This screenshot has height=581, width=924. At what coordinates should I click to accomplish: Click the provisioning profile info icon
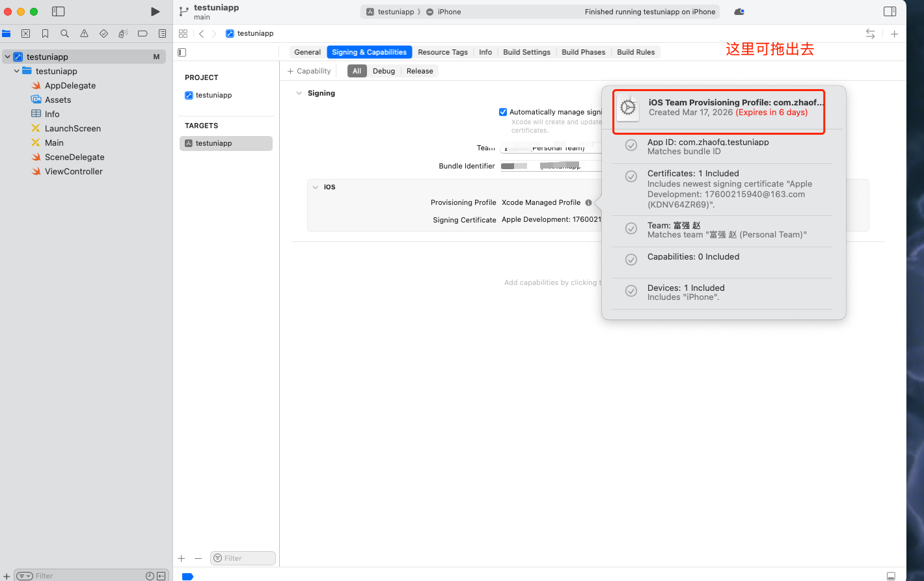(x=588, y=202)
